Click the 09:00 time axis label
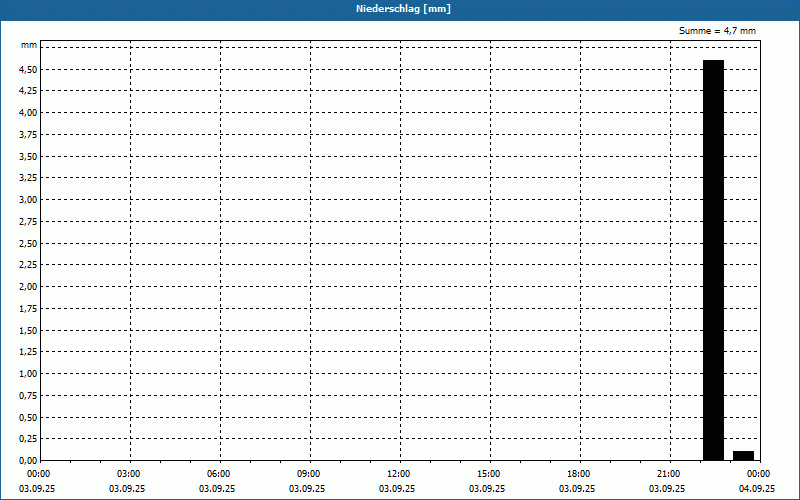This screenshot has width=800, height=500. 308,474
